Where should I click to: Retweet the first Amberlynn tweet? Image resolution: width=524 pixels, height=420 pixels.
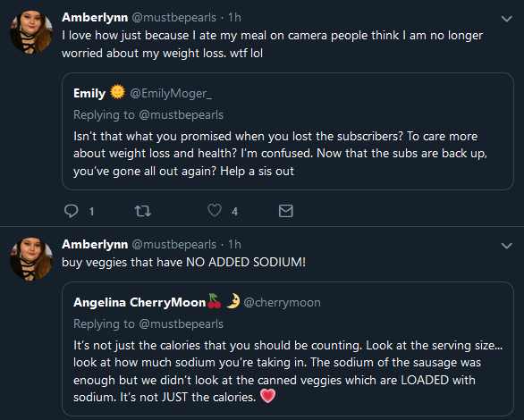pyautogui.click(x=143, y=211)
